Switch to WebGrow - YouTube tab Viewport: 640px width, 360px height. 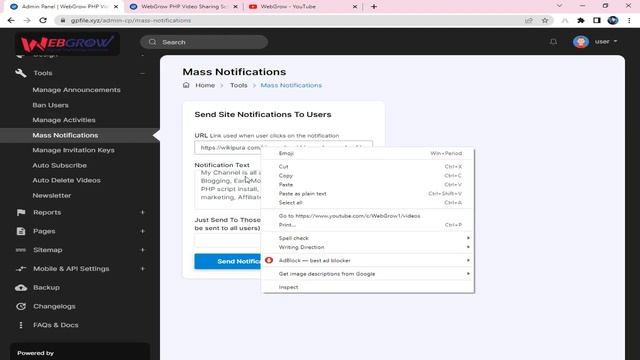coord(302,7)
